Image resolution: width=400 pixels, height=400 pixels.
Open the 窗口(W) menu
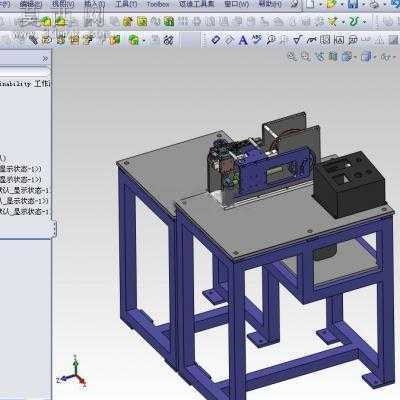tap(236, 4)
